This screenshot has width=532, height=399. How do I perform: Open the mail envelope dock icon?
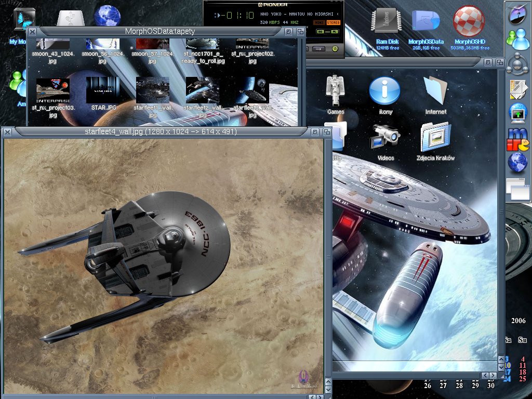[x=518, y=89]
